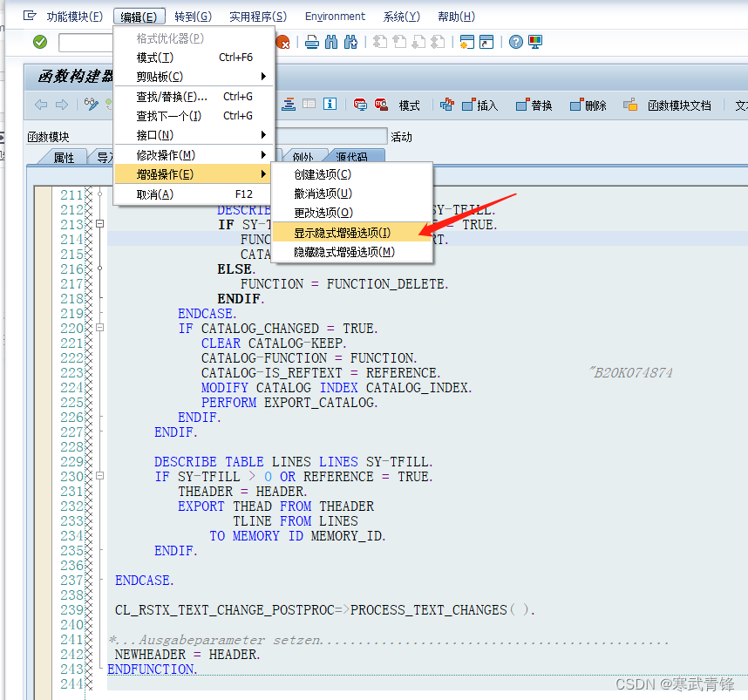
Task: Switch to the 例外 tab
Action: point(303,157)
